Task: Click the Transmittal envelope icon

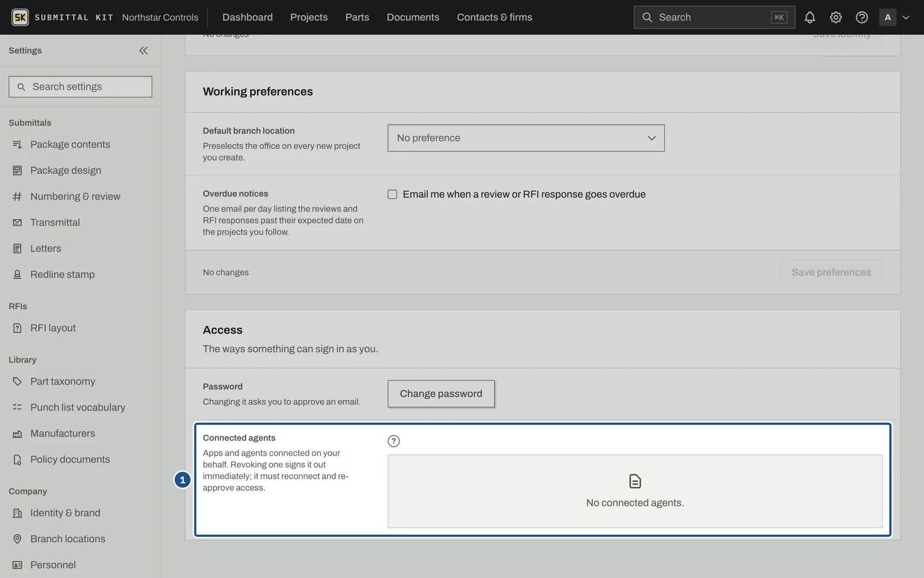Action: click(17, 223)
